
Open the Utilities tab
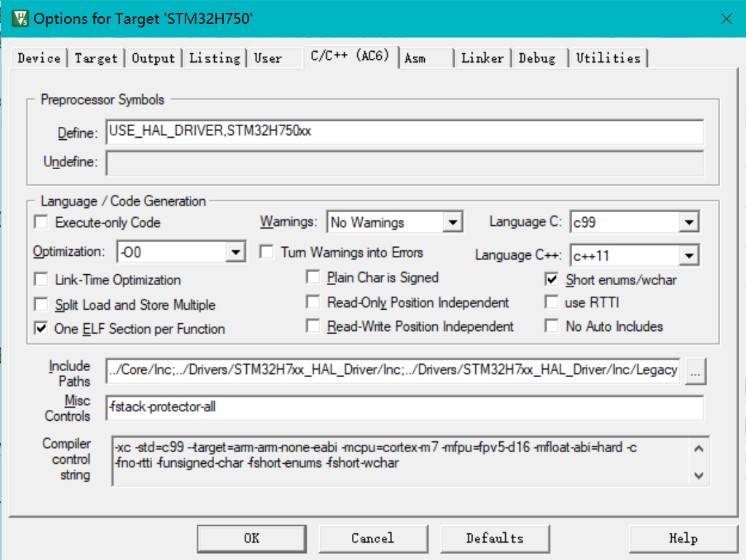[x=608, y=58]
